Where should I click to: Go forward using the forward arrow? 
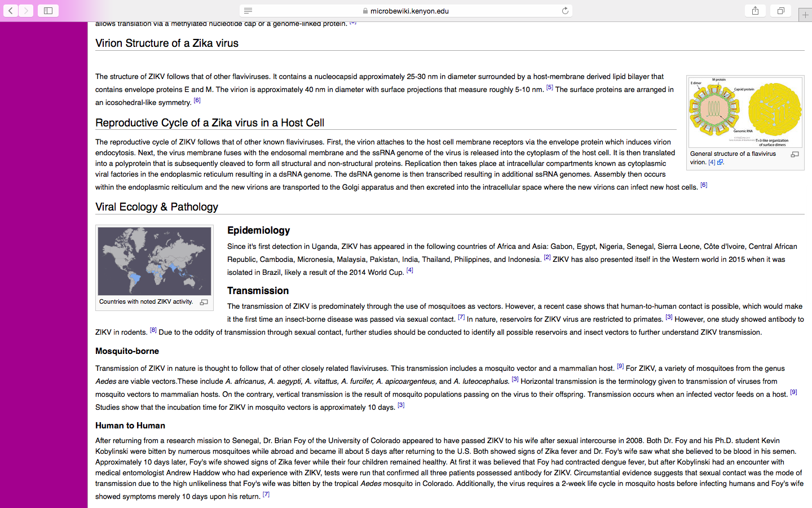point(26,11)
